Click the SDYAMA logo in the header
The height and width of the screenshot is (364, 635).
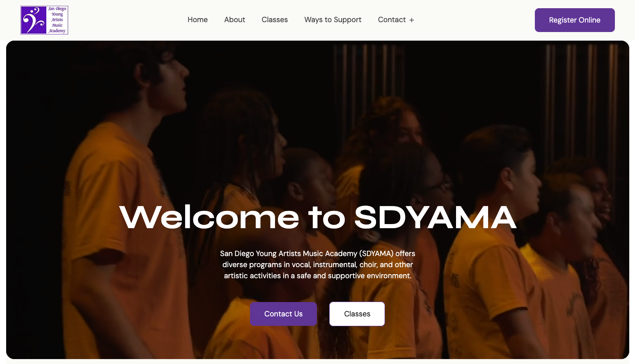44,20
